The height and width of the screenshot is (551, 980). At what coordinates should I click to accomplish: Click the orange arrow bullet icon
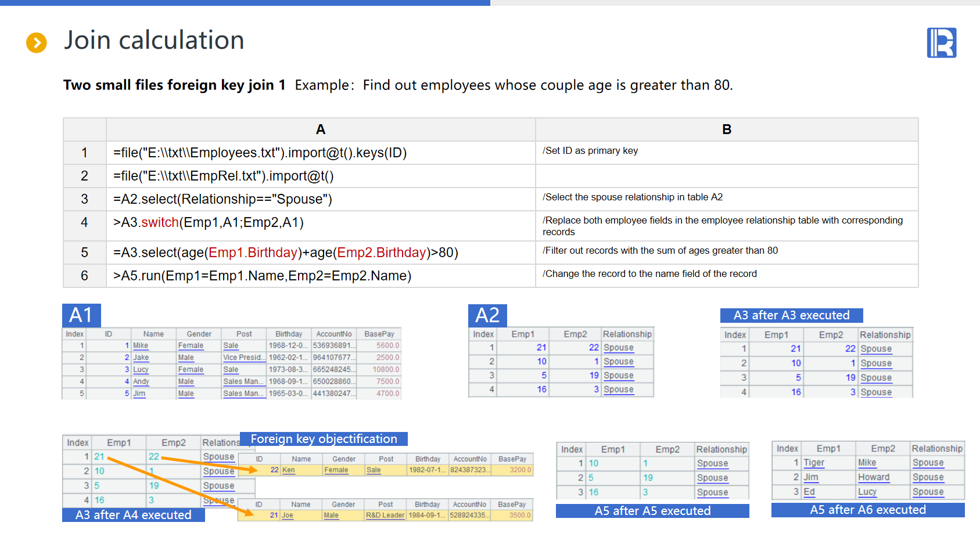coord(37,42)
